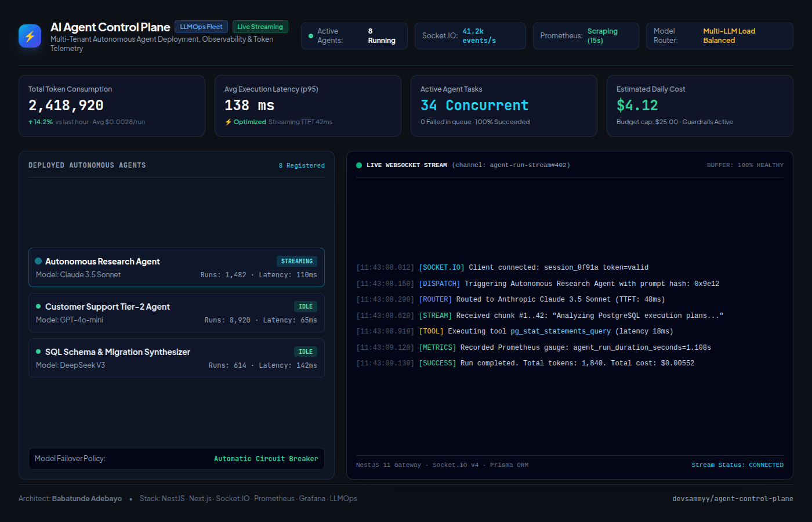This screenshot has height=522, width=812.
Task: Click the status dot of SQL Schema & Migration Synthesizer
Action: click(x=38, y=351)
